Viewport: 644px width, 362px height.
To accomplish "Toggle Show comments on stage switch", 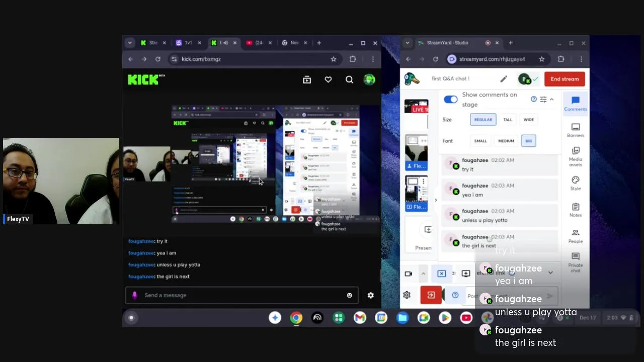I will (x=451, y=100).
